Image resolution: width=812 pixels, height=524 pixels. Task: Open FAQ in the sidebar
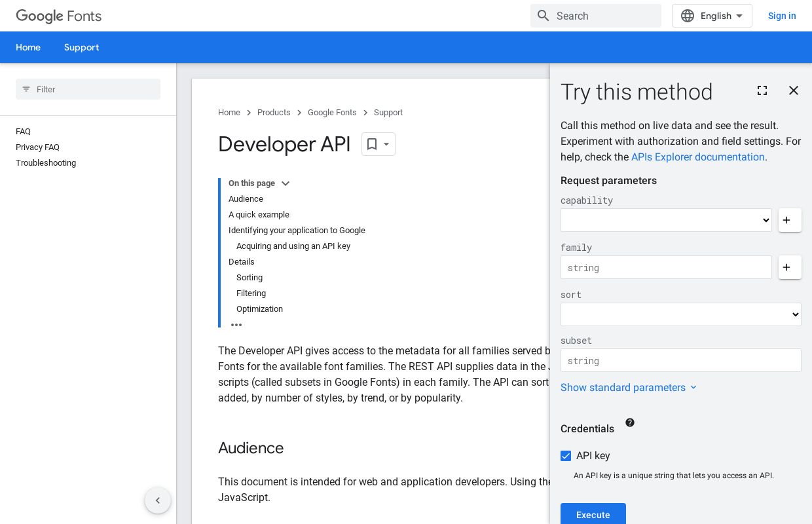click(23, 132)
